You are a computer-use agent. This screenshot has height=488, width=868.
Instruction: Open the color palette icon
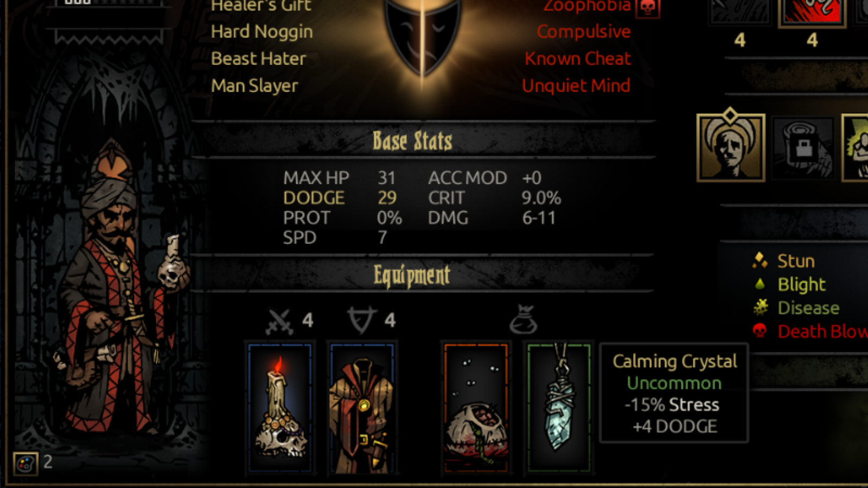click(x=25, y=464)
